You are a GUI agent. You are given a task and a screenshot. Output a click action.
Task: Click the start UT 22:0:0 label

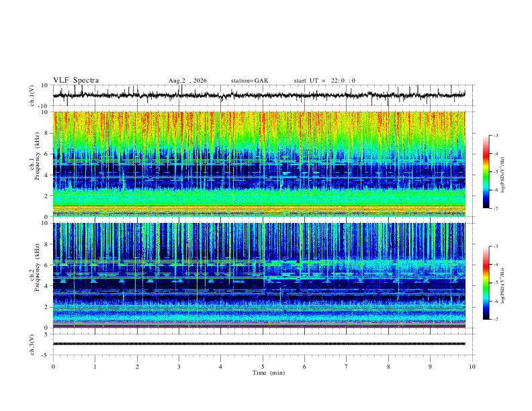[324, 81]
